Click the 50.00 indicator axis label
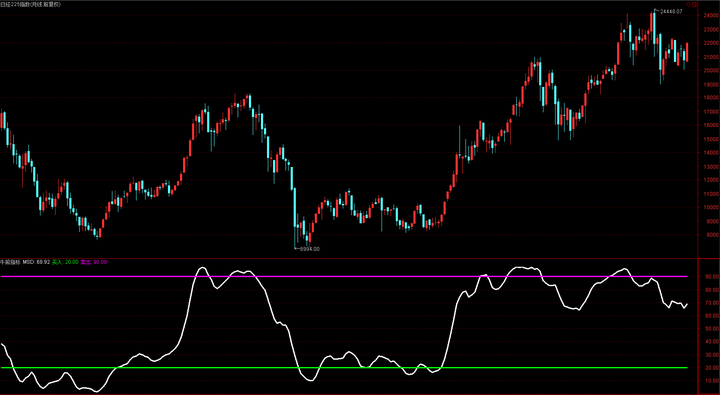The image size is (720, 395). pos(712,329)
